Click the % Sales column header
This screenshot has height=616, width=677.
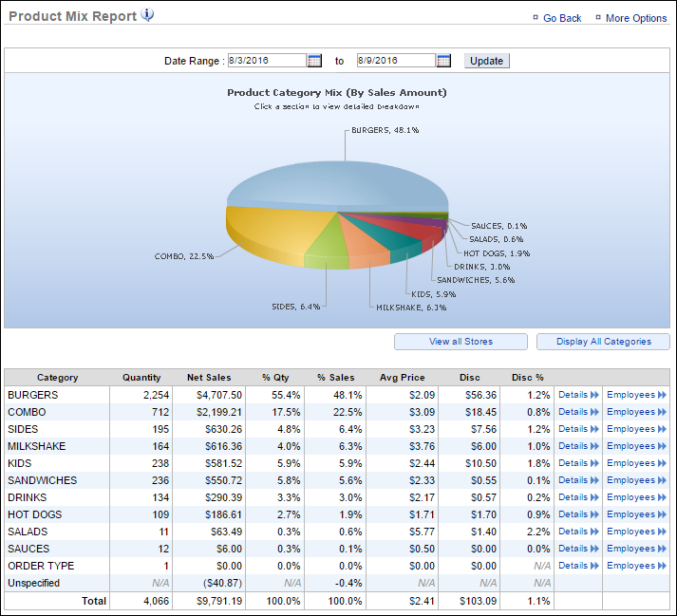pyautogui.click(x=336, y=377)
